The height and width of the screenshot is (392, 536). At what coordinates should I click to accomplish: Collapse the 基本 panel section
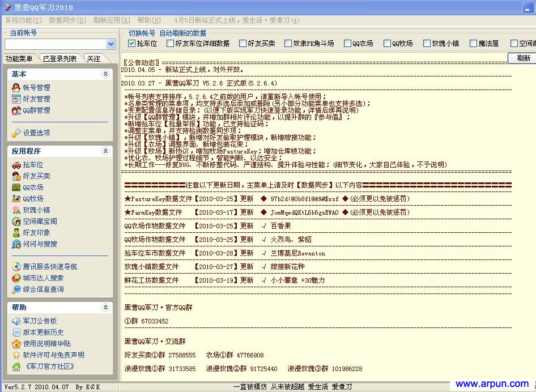pyautogui.click(x=105, y=74)
